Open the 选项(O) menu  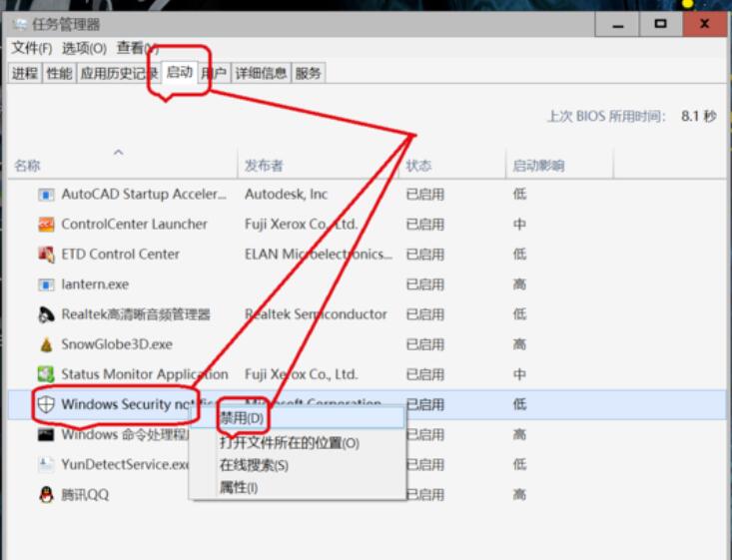[85, 48]
